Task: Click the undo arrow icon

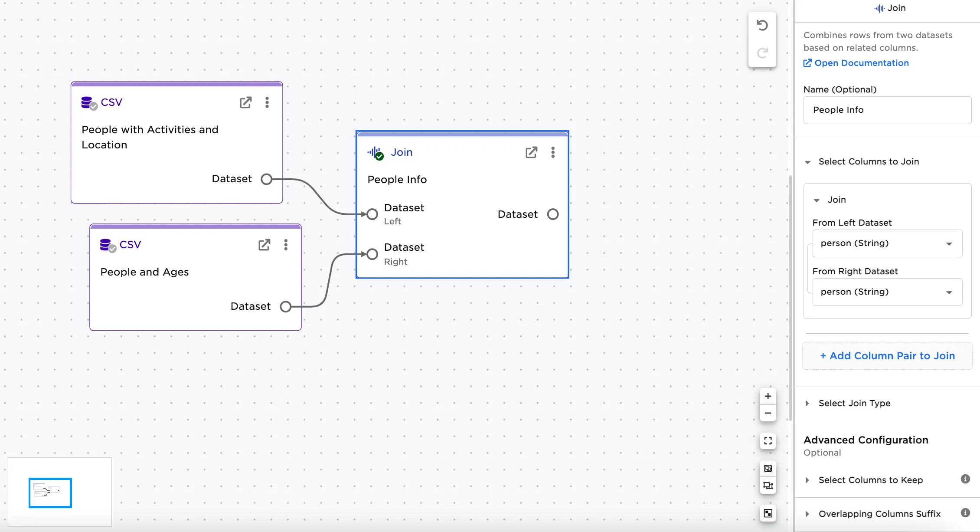Action: 762,25
